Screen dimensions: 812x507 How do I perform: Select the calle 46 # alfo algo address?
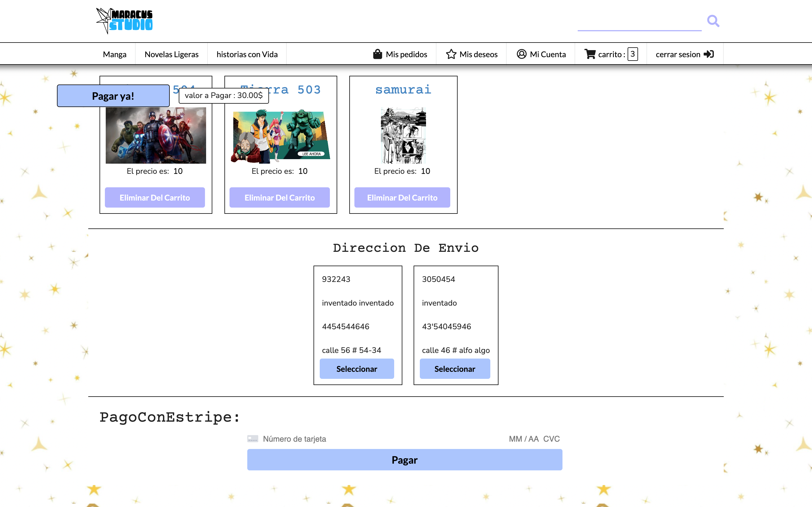coord(455,368)
